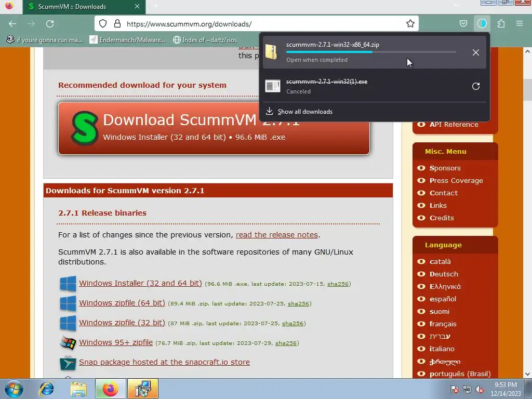Open Snap package snapcraft.io store link
The height and width of the screenshot is (399, 532).
(164, 362)
